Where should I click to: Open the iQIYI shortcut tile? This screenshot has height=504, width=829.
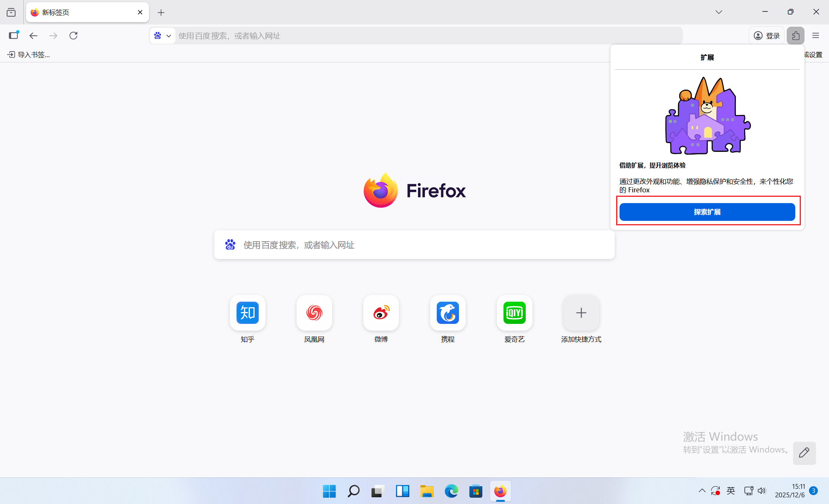click(514, 313)
